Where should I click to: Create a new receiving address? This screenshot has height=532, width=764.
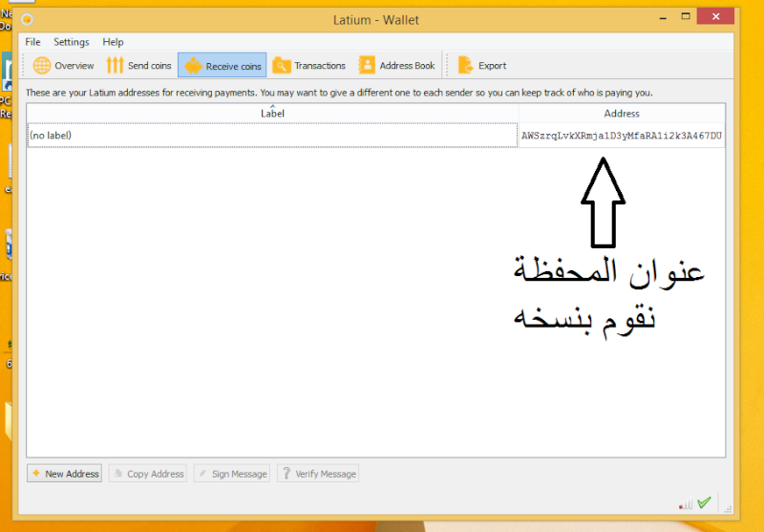tap(64, 474)
